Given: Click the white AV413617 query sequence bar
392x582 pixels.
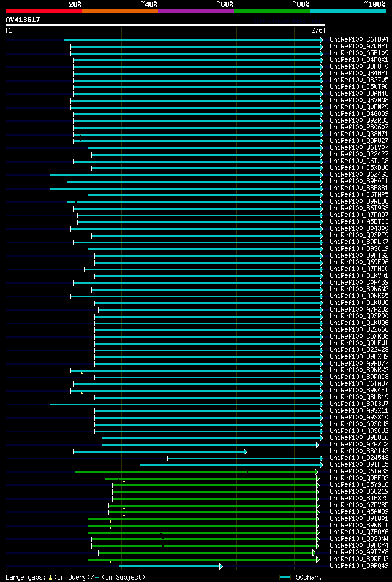Looking at the screenshot, I should tap(165, 25).
